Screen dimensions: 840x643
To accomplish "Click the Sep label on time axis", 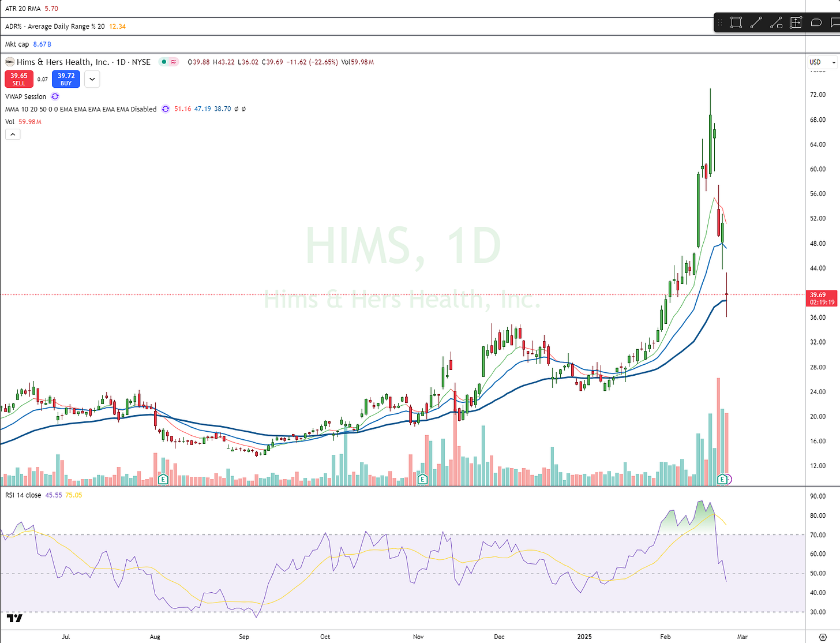I will [244, 637].
